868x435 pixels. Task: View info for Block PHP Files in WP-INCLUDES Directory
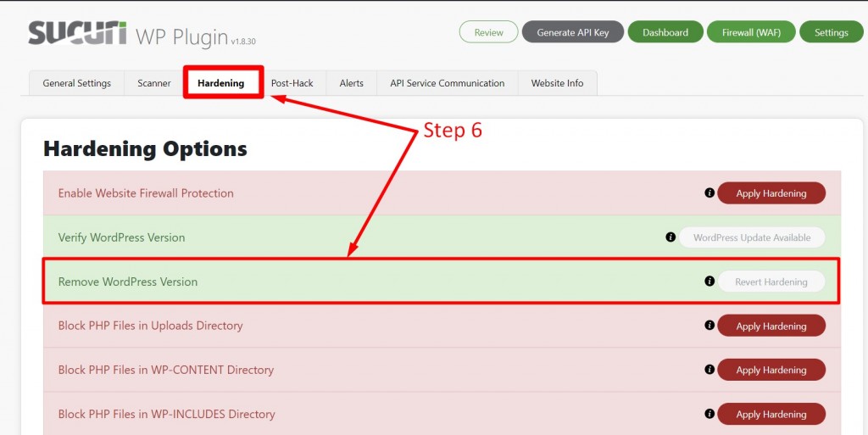[709, 414]
